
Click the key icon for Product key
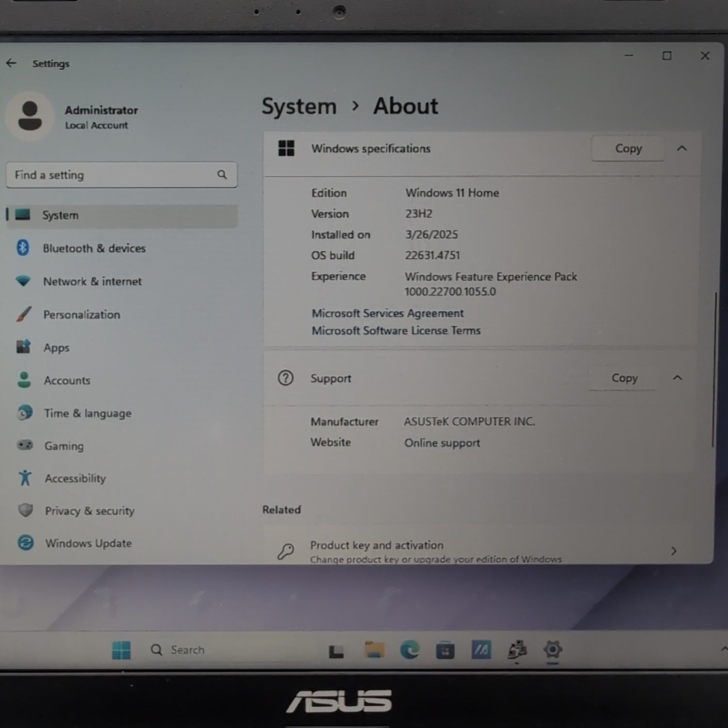(285, 551)
